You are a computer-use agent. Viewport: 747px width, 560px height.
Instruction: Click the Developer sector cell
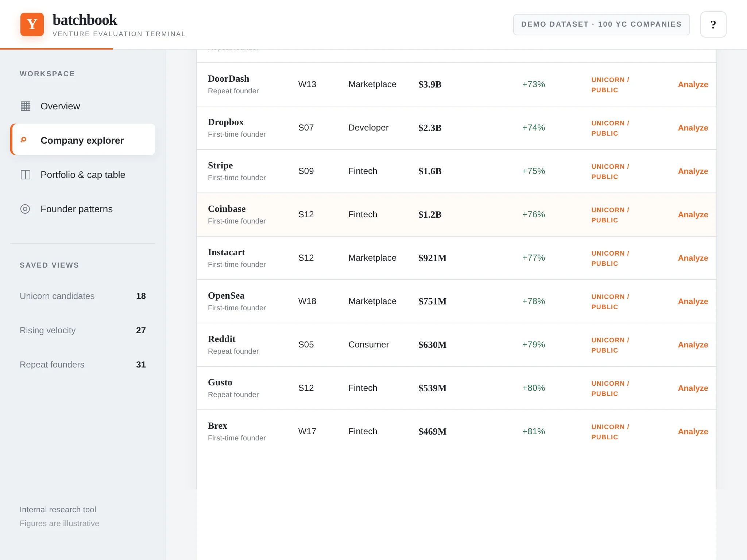[368, 128]
